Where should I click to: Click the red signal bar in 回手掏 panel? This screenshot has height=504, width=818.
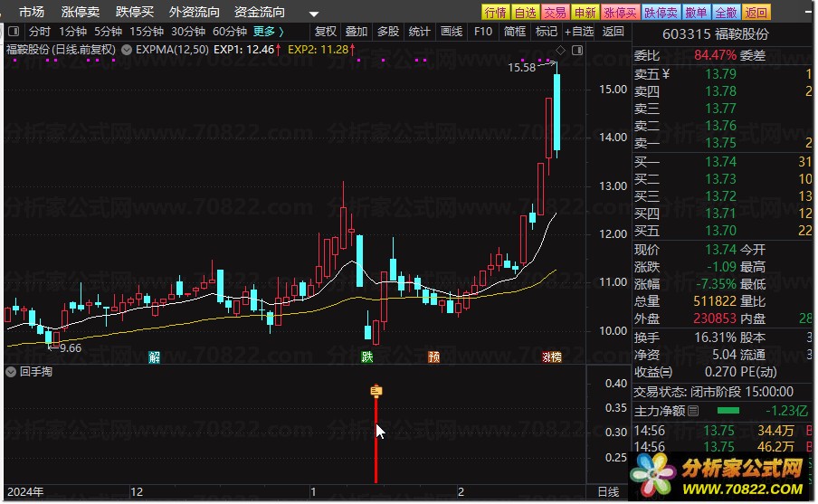coord(376,440)
